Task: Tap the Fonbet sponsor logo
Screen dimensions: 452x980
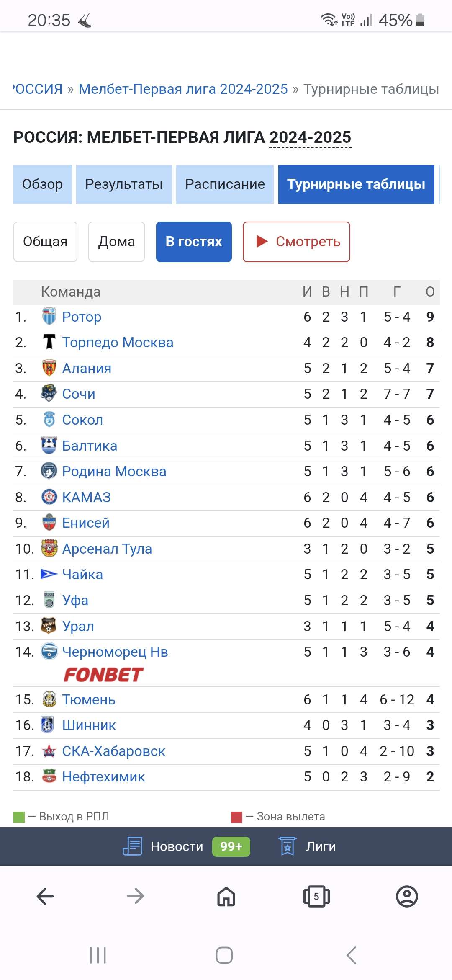Action: (x=103, y=674)
